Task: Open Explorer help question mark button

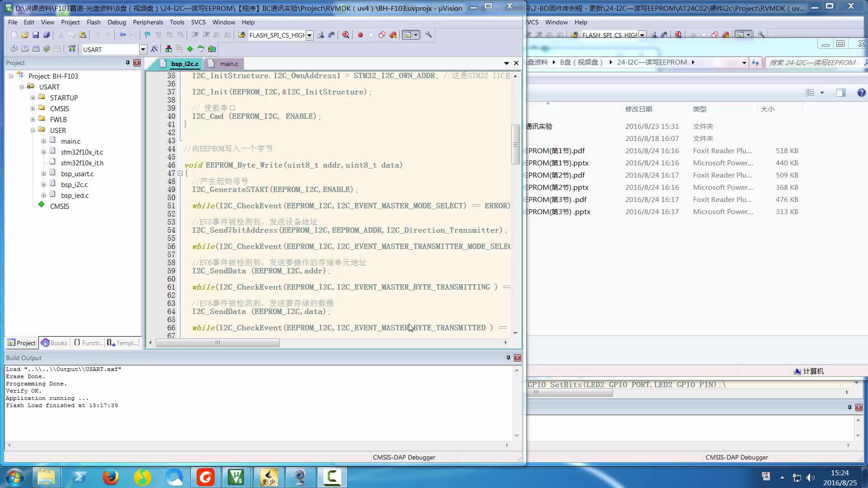Action: tap(861, 93)
